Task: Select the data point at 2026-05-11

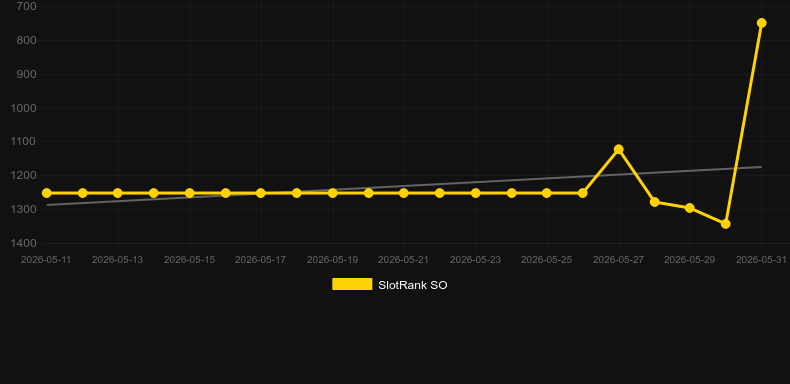Action: click(x=46, y=193)
